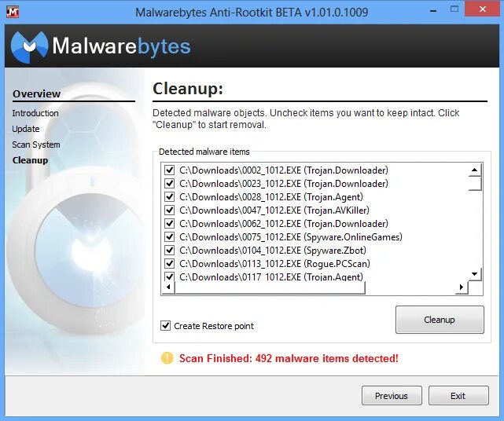Click the Malwarebytes title bar app icon
Viewport: 504px width, 421px height.
pos(13,12)
